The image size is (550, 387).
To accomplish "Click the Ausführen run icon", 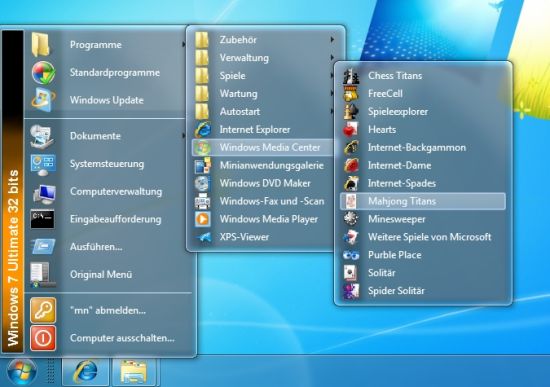I will click(43, 246).
